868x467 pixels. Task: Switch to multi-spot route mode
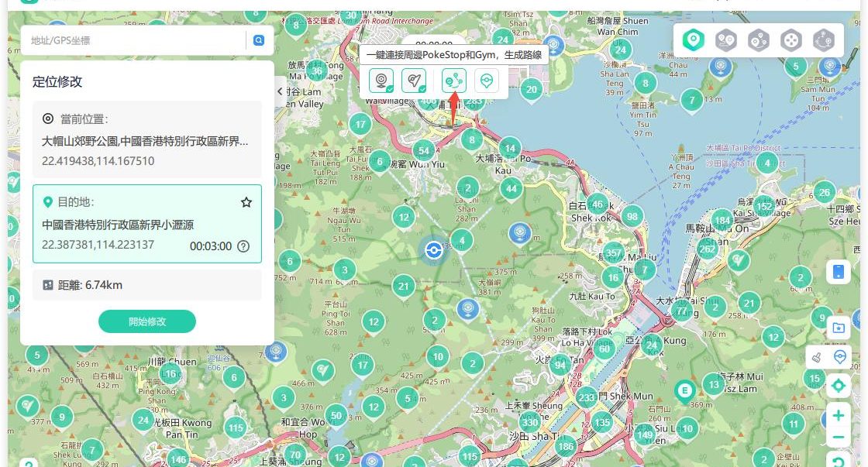[x=758, y=39]
